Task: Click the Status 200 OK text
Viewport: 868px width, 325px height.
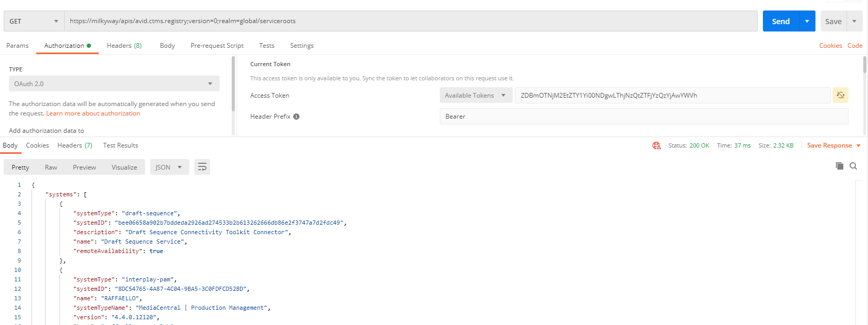Action: coord(689,145)
